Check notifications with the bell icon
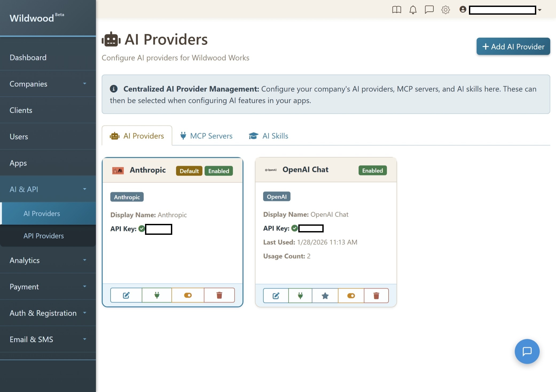Image resolution: width=556 pixels, height=392 pixels. click(413, 10)
